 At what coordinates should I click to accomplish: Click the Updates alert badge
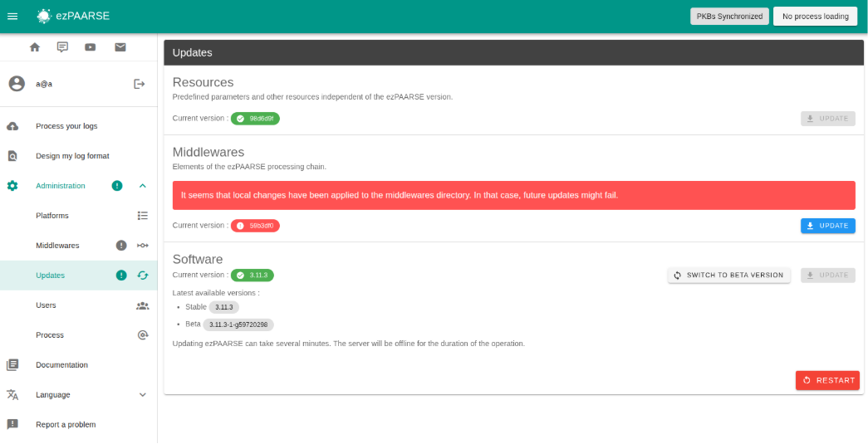coord(121,276)
